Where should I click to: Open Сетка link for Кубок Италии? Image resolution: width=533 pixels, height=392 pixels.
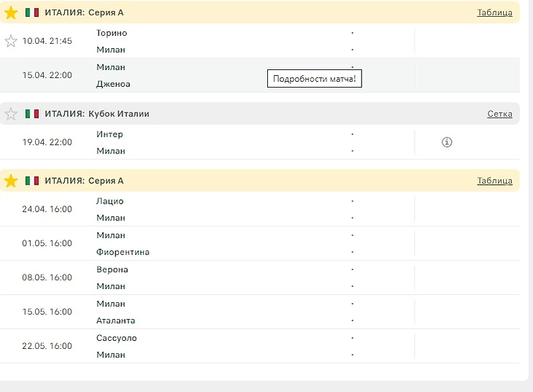(x=499, y=114)
